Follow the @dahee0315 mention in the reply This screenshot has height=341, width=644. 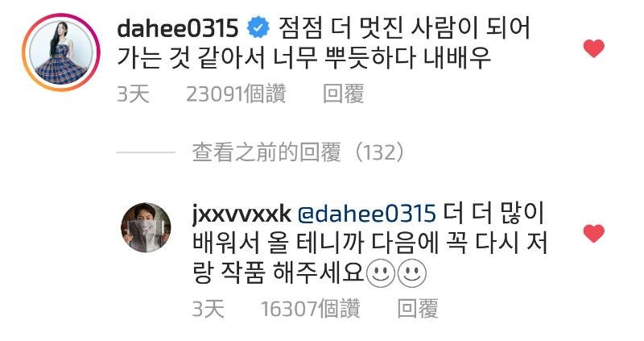click(366, 214)
